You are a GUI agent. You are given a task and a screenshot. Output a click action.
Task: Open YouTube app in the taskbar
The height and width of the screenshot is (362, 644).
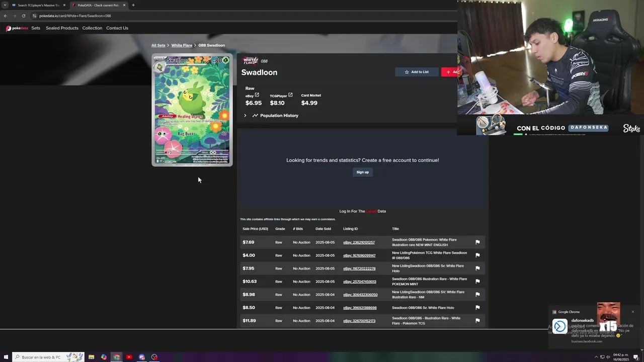129,357
